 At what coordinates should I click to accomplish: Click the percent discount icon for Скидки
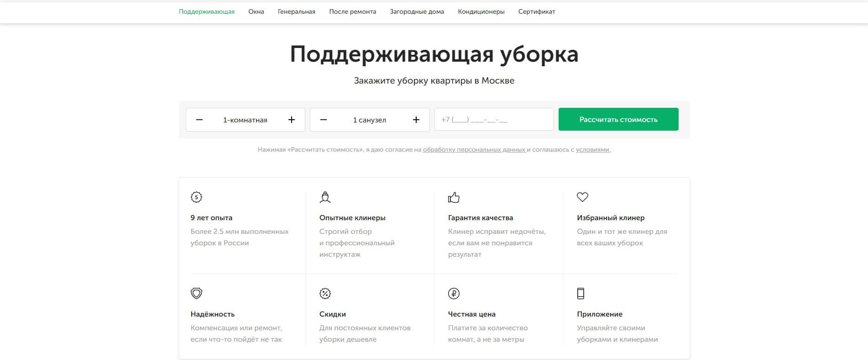coord(325,293)
